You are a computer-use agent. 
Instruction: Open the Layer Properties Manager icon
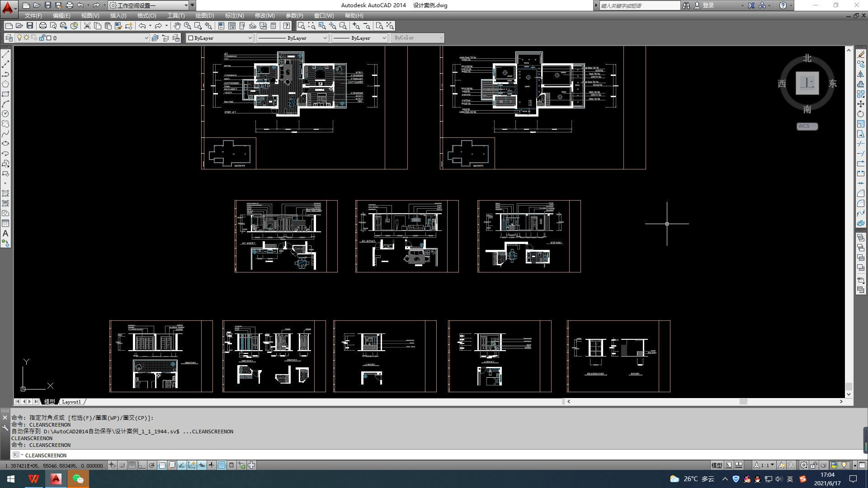coord(9,38)
